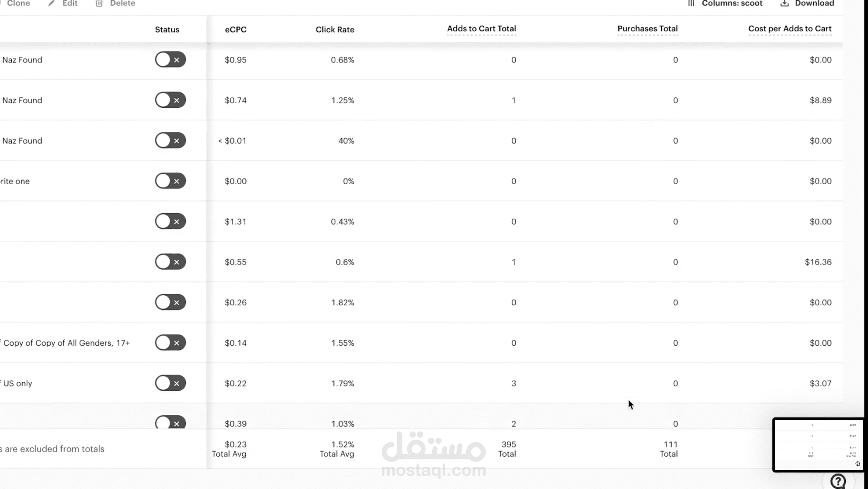Open the picture-in-picture preview thumbnail

point(818,445)
